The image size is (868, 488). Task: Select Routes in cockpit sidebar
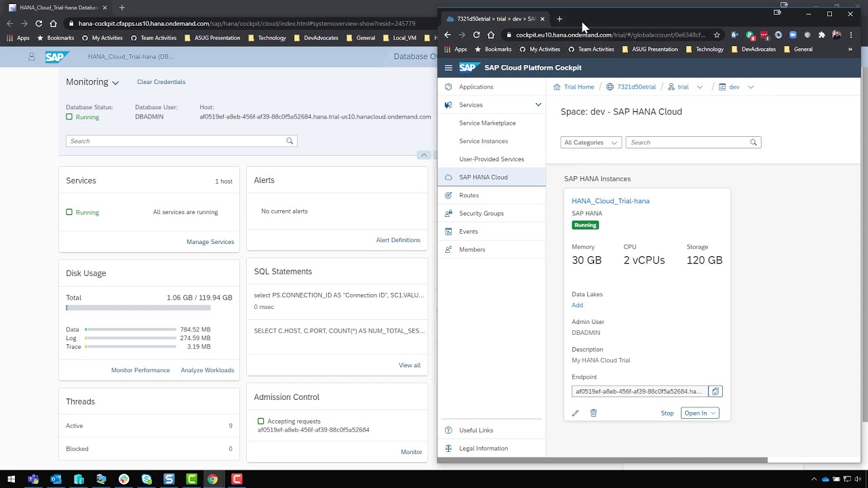492,195
